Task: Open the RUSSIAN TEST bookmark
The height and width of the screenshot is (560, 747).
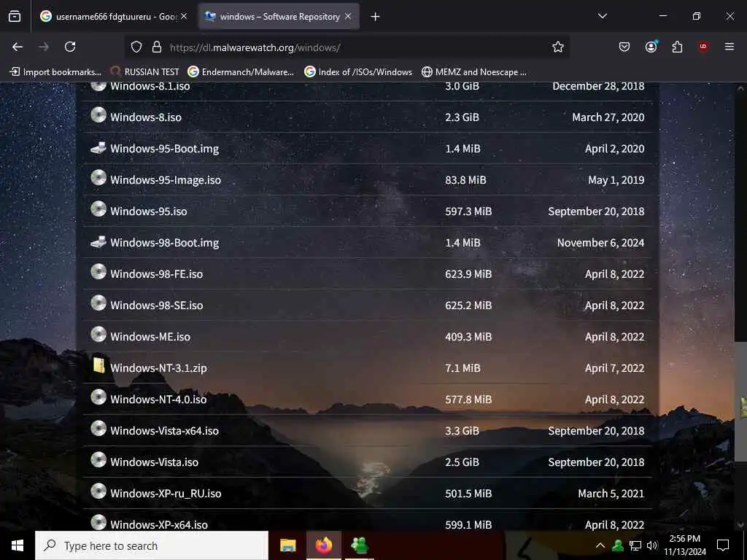Action: tap(145, 72)
